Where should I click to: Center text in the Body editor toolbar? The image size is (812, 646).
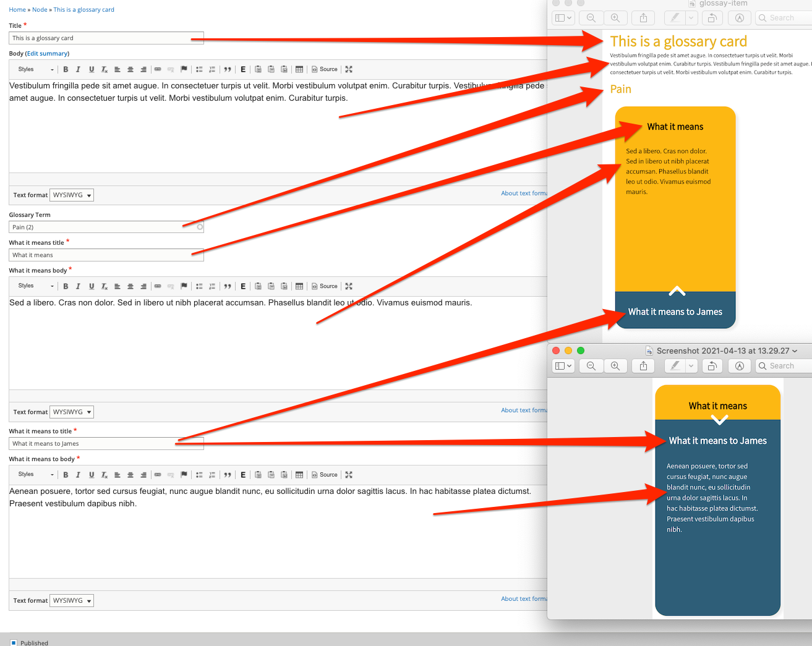coord(130,69)
